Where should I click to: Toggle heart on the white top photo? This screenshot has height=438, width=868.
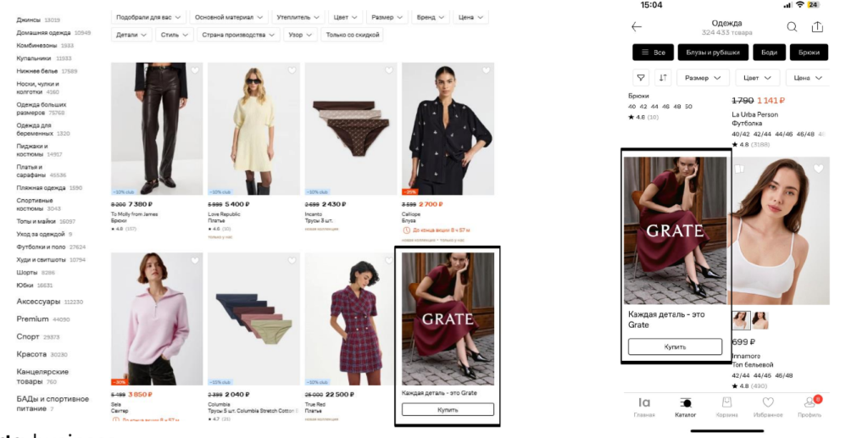pyautogui.click(x=818, y=169)
